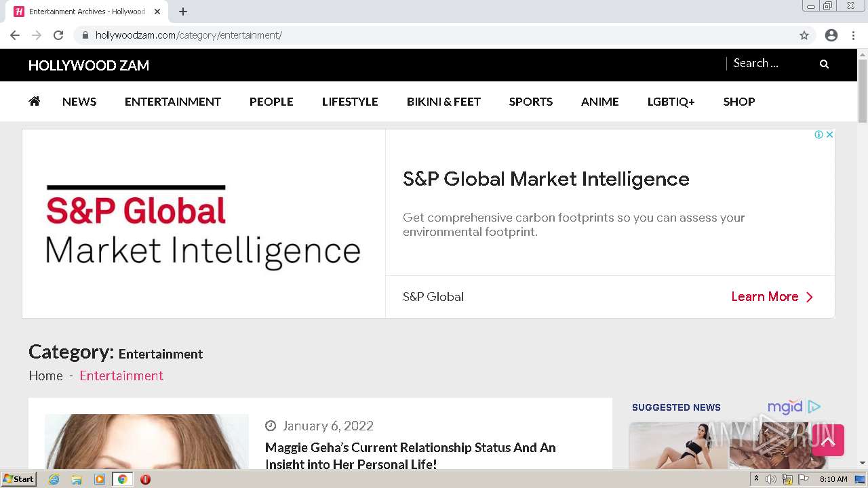The image size is (868, 488).
Task: Bookmark this page with star icon
Action: click(804, 35)
